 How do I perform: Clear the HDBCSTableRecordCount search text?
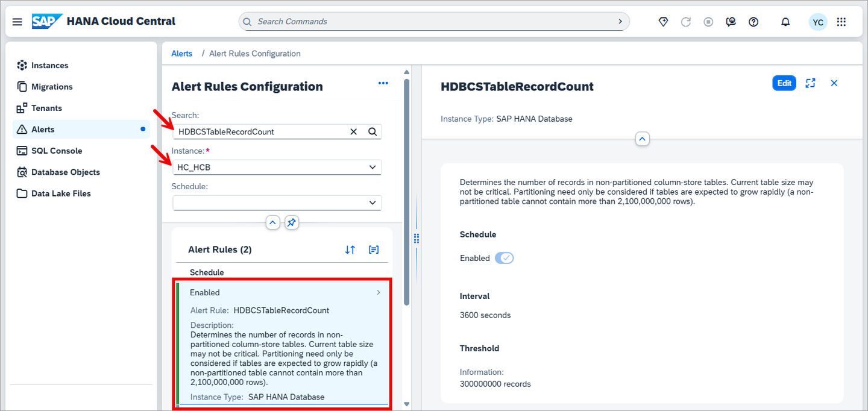[354, 131]
